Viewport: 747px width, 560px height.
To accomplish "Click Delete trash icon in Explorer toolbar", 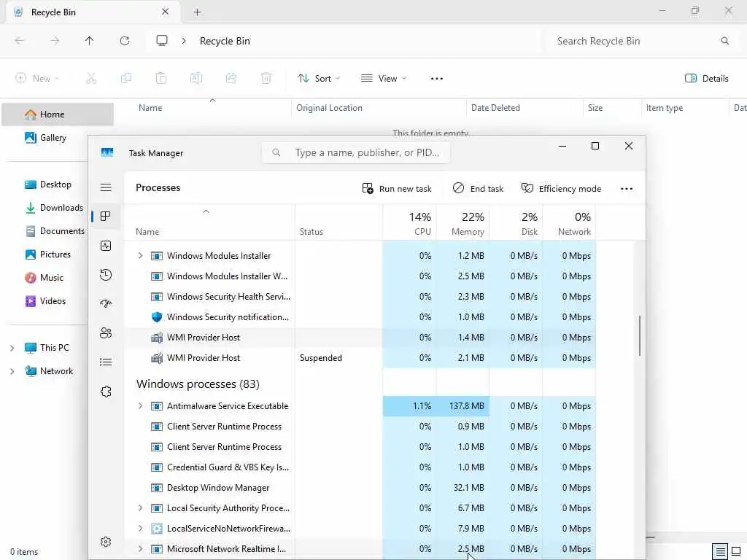I will point(266,79).
